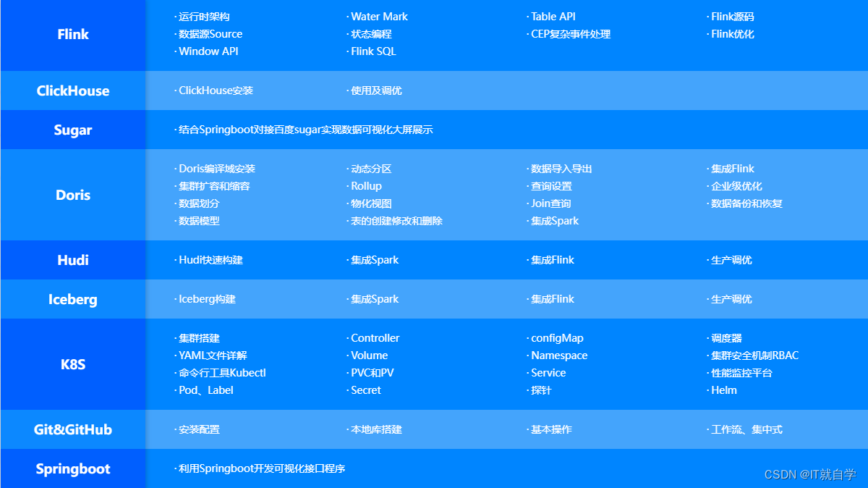
Task: Click the Hudi row heading
Action: [x=73, y=260]
